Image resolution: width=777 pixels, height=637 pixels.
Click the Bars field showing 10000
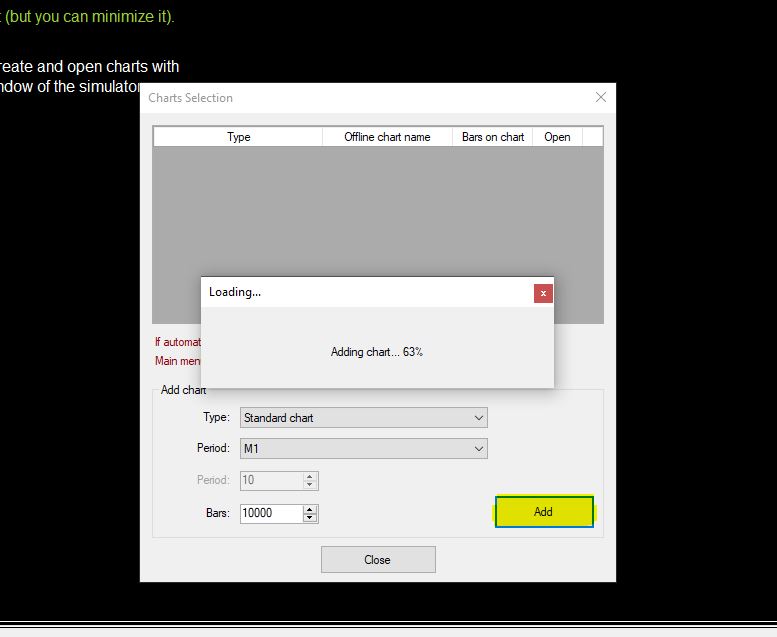click(270, 513)
